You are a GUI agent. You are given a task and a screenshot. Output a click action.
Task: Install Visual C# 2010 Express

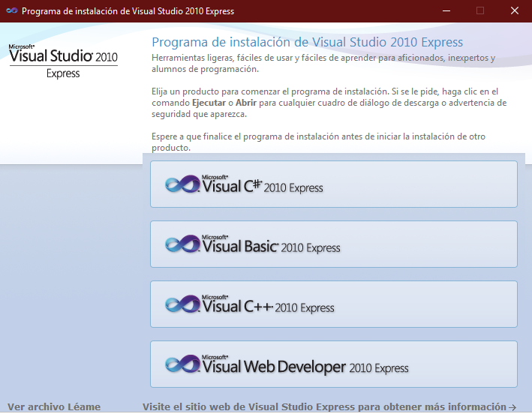334,184
